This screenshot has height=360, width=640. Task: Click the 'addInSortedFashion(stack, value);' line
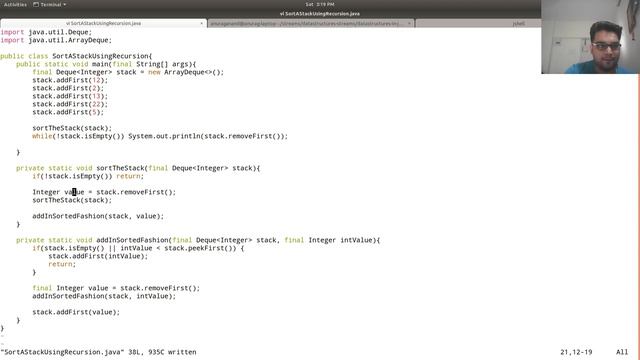click(x=98, y=216)
